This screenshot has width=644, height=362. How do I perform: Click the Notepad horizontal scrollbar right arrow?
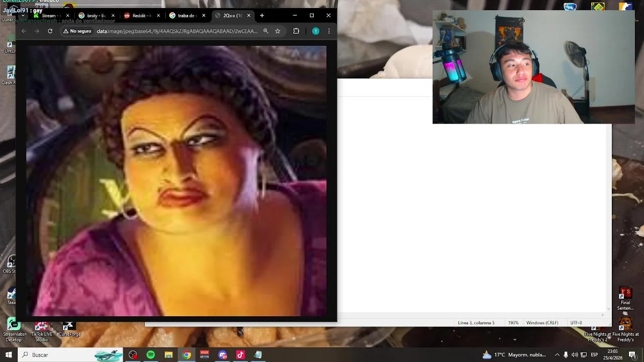click(602, 315)
